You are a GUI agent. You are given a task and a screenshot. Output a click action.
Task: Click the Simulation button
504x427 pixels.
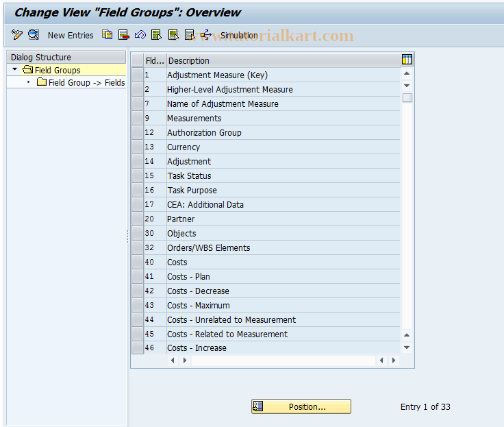point(239,35)
